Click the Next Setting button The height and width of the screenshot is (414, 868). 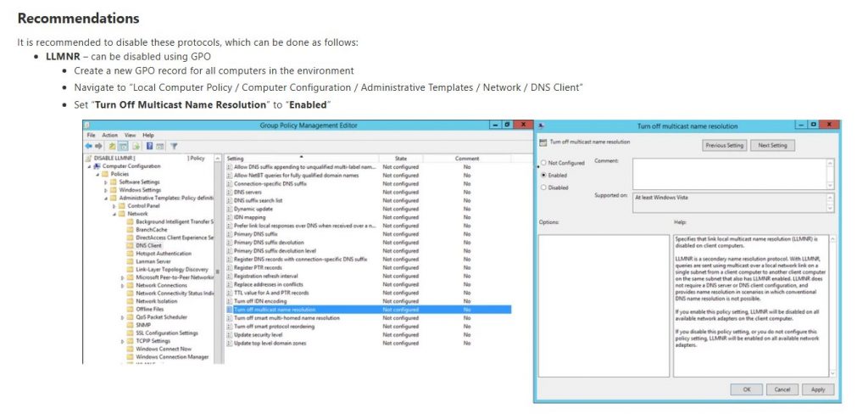[x=772, y=145]
